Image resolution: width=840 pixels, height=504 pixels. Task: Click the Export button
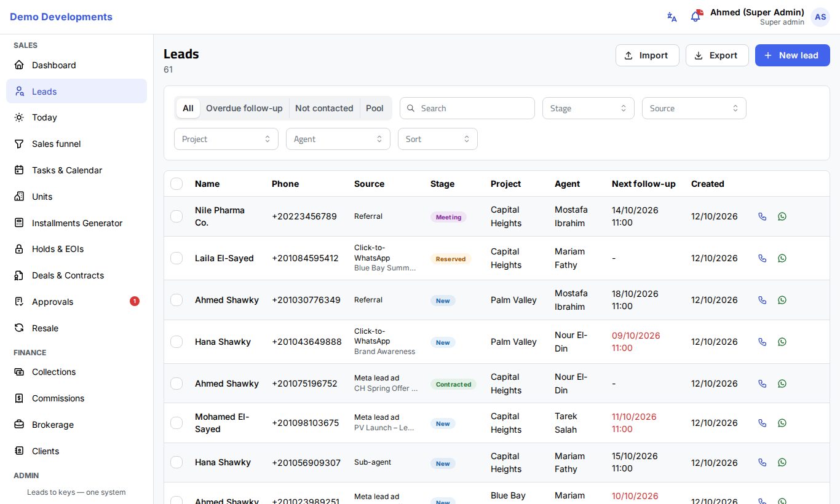[717, 55]
